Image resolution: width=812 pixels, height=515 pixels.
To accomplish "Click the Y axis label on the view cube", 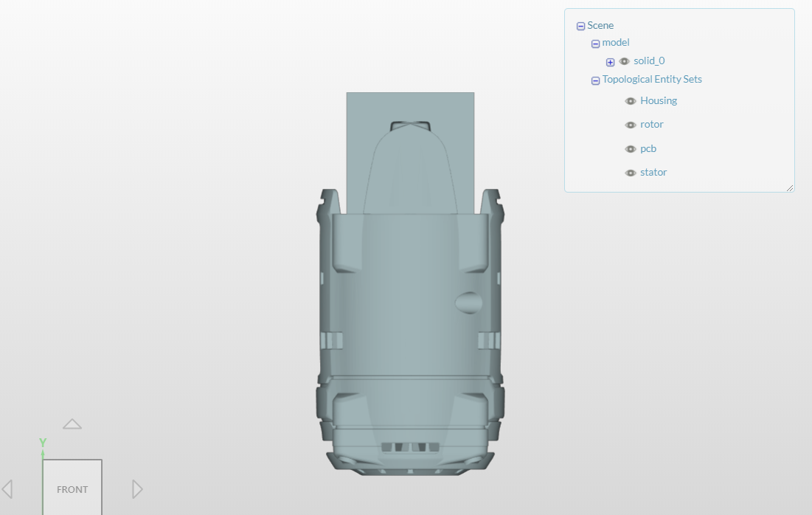I will (x=43, y=443).
